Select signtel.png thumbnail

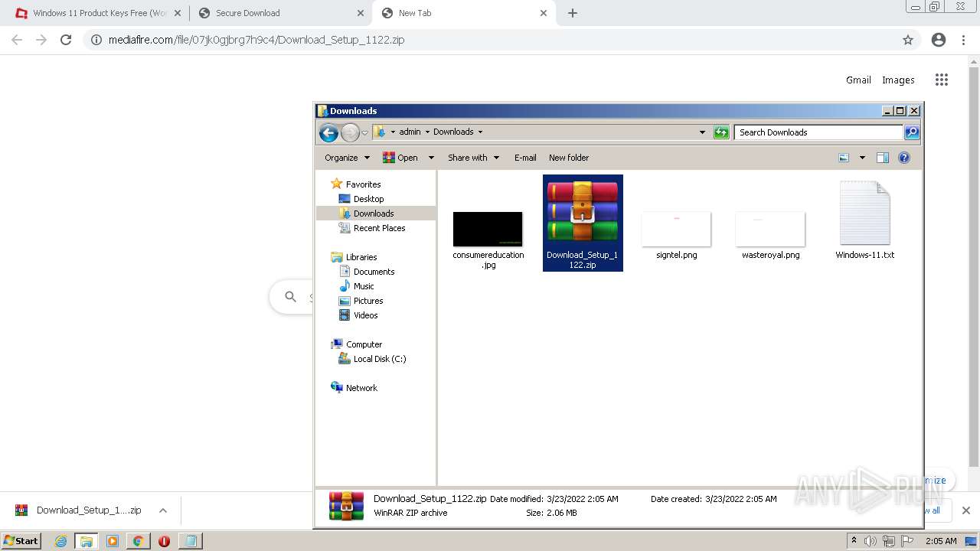tap(676, 236)
